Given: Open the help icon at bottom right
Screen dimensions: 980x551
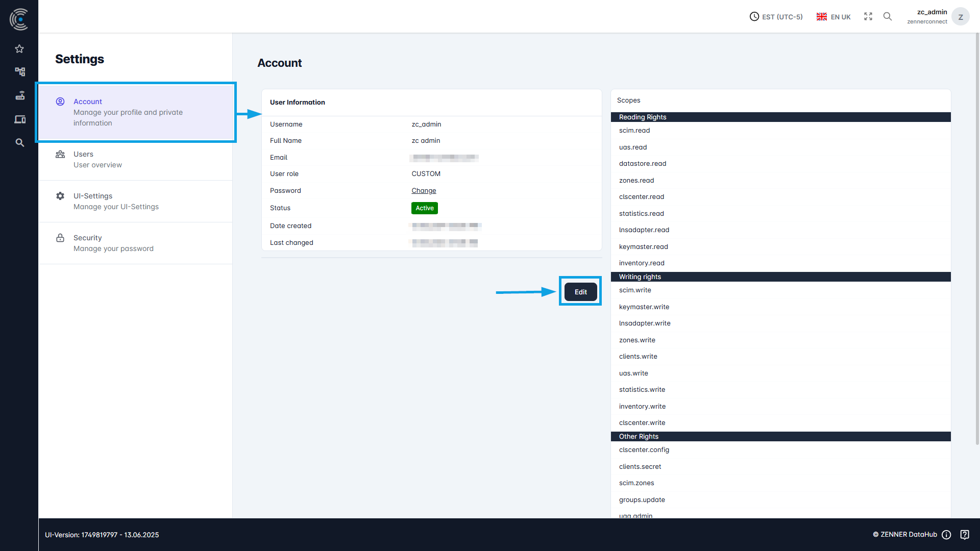Looking at the screenshot, I should [965, 535].
